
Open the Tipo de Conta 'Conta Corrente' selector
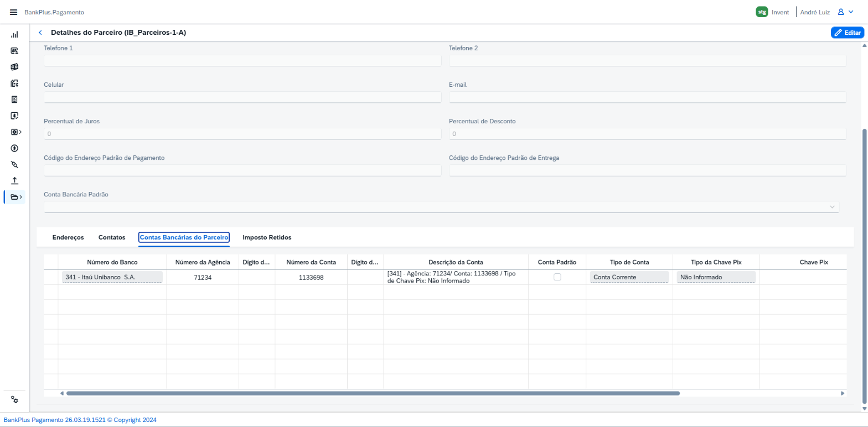[x=629, y=277]
